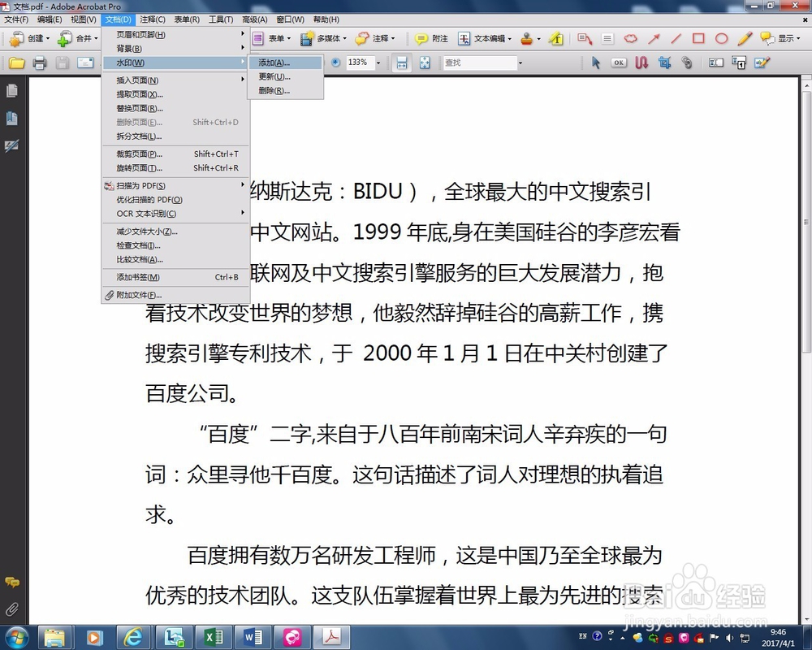812x650 pixels.
Task: Click inside the Find (查找) search field
Action: [x=480, y=63]
